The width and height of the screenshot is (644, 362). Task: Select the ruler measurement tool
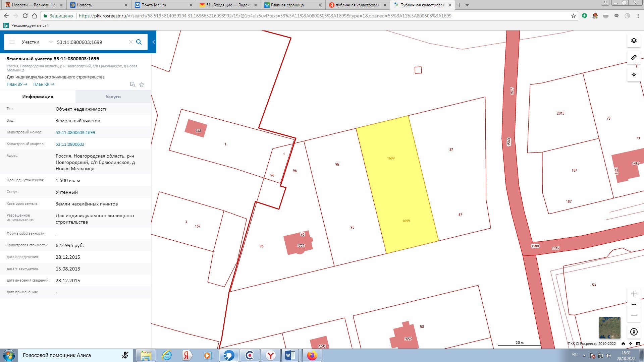pos(634,58)
